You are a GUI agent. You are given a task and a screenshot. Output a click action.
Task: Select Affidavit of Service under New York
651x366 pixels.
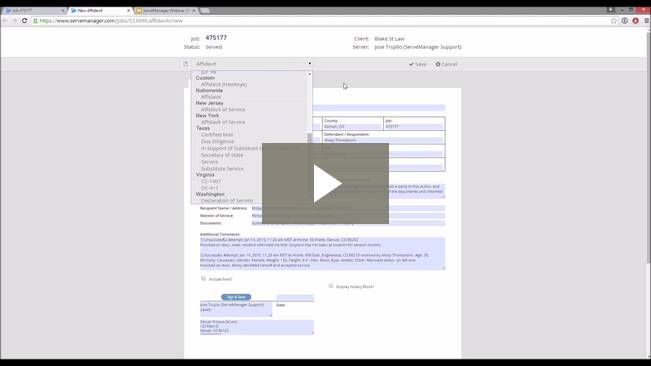(223, 122)
